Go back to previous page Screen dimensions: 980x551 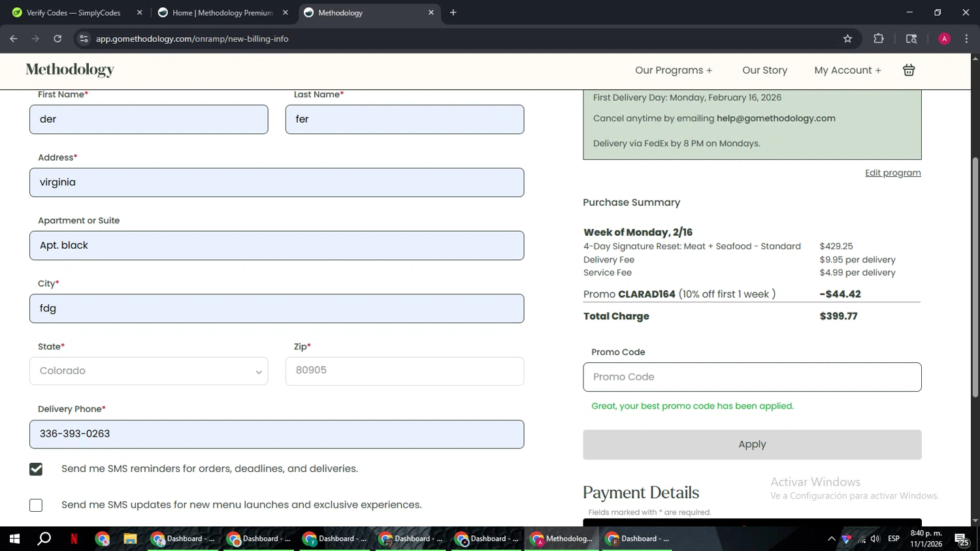(x=14, y=39)
